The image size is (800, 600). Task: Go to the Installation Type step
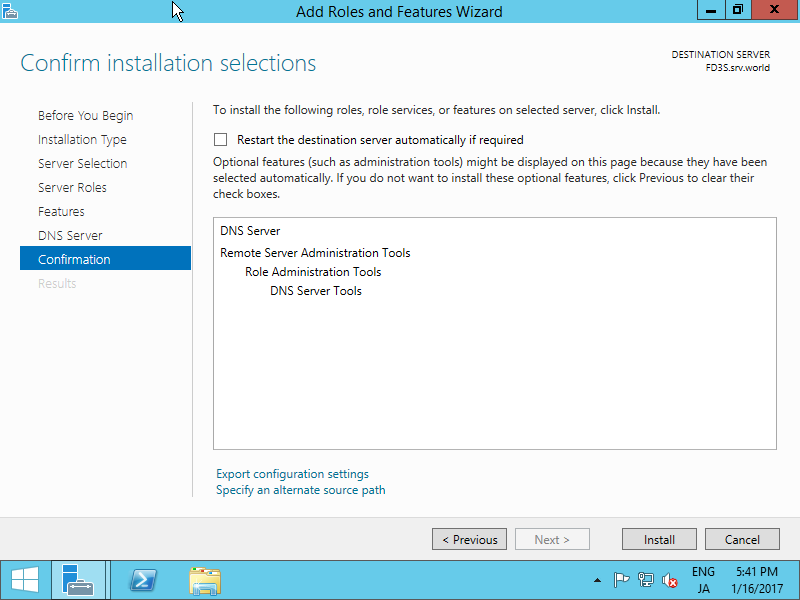point(82,140)
